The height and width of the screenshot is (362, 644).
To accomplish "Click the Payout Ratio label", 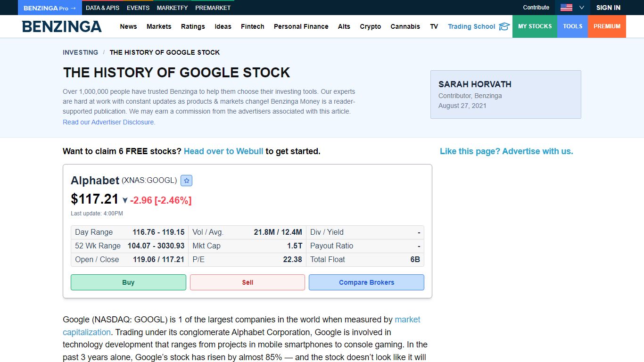I will point(331,246).
